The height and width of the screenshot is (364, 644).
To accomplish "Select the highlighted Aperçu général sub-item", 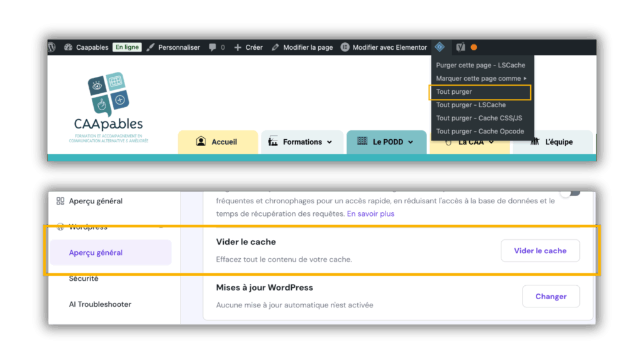I will 111,253.
